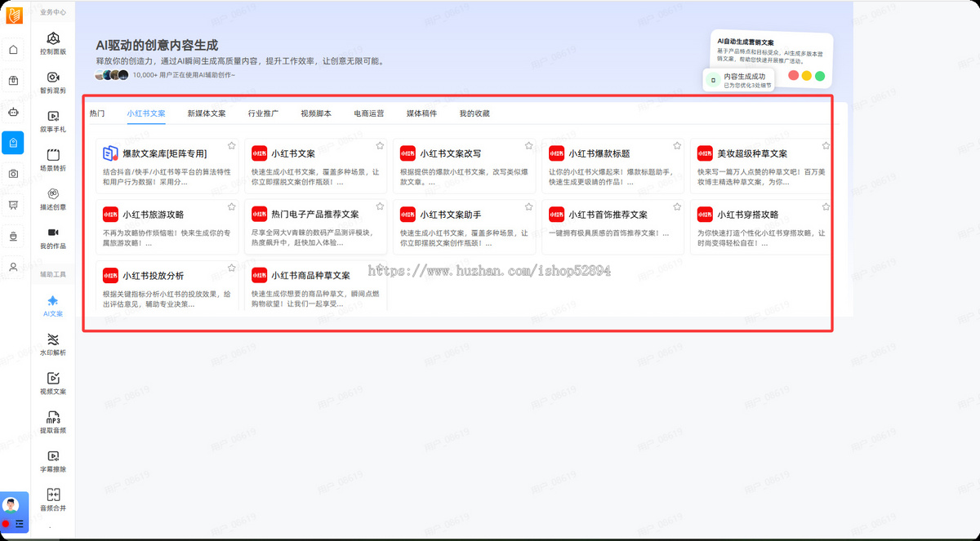The height and width of the screenshot is (541, 980).
Task: Click the red record dot at bottom left
Action: pyautogui.click(x=7, y=523)
